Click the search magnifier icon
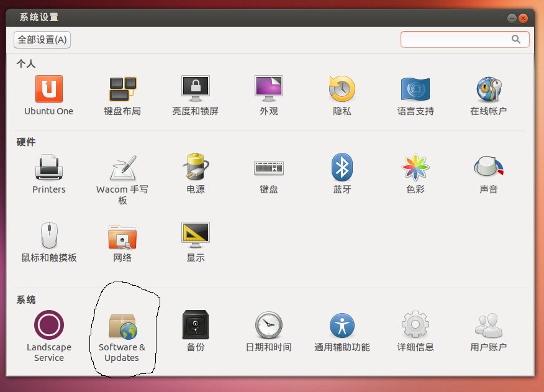 (516, 39)
